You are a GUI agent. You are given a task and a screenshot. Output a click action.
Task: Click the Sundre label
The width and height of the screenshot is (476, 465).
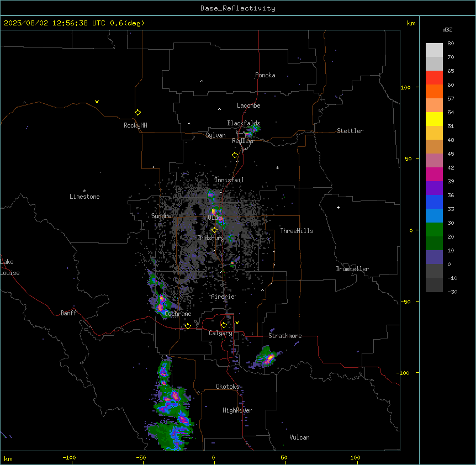point(161,216)
